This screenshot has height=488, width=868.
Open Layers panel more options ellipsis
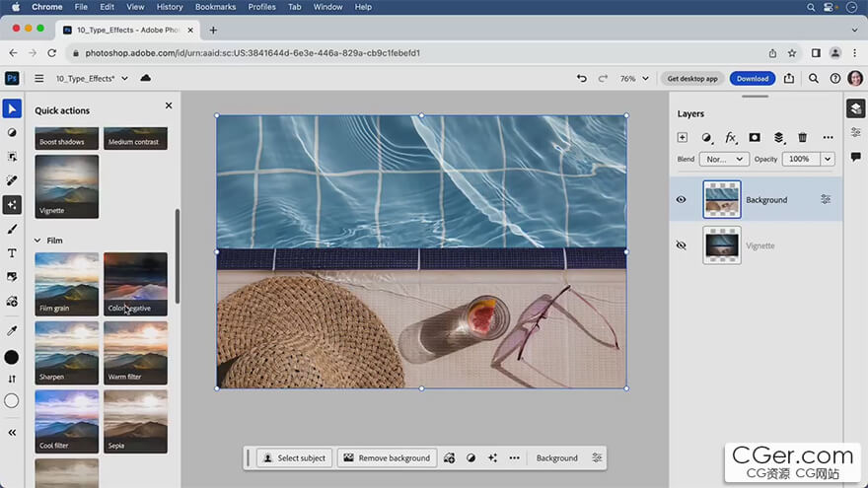click(828, 138)
